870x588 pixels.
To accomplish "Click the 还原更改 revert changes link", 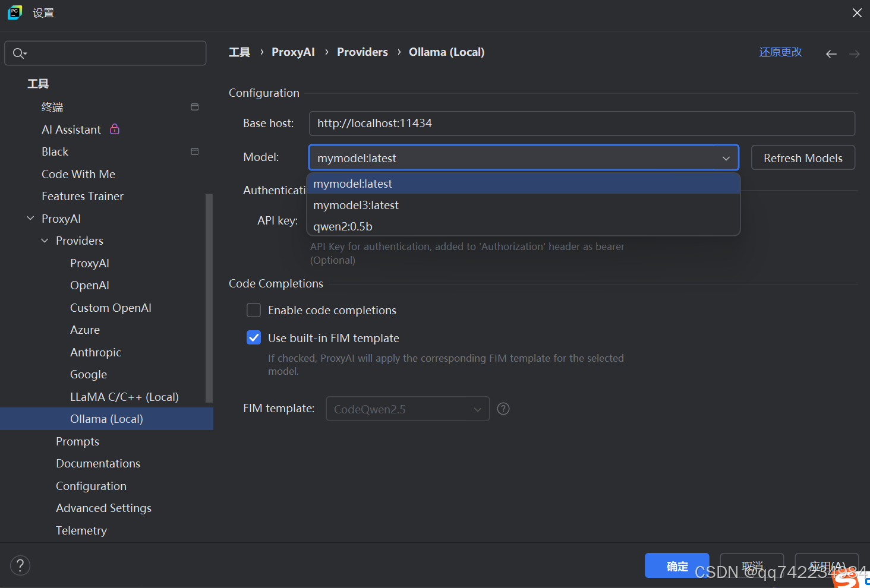I will [x=780, y=52].
